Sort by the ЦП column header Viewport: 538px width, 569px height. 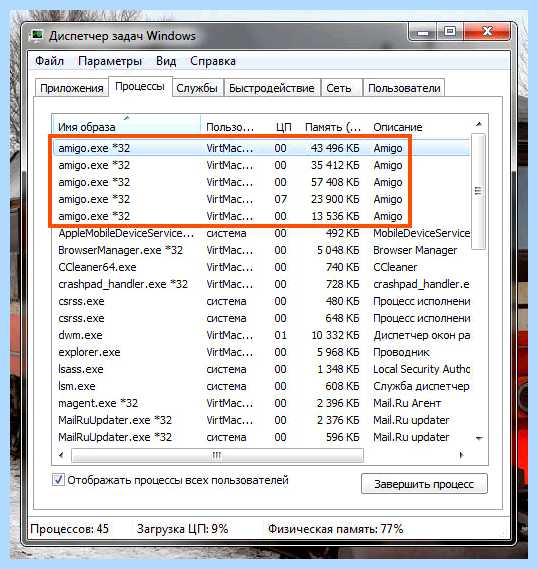(x=283, y=127)
